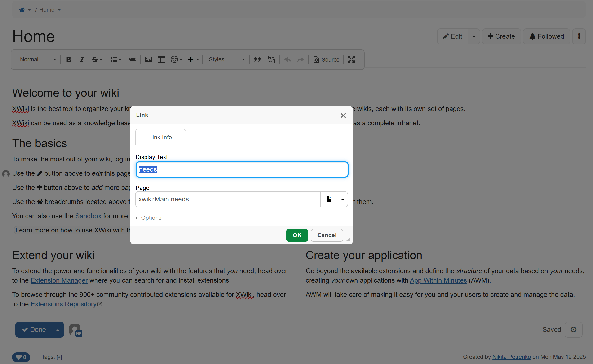593x364 pixels.
Task: Open the Extension Manager link
Action: pyautogui.click(x=59, y=280)
